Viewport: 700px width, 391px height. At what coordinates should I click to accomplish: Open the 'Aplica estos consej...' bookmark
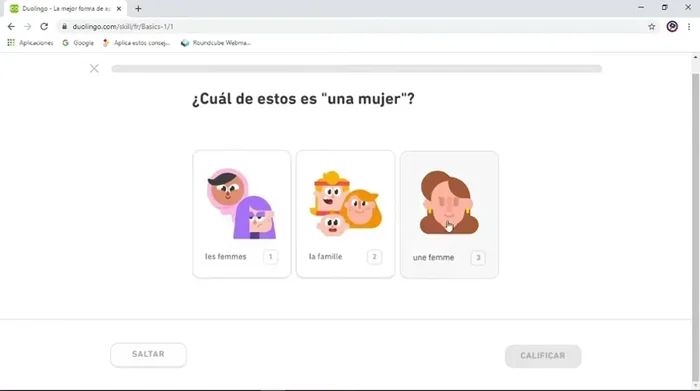(x=136, y=43)
